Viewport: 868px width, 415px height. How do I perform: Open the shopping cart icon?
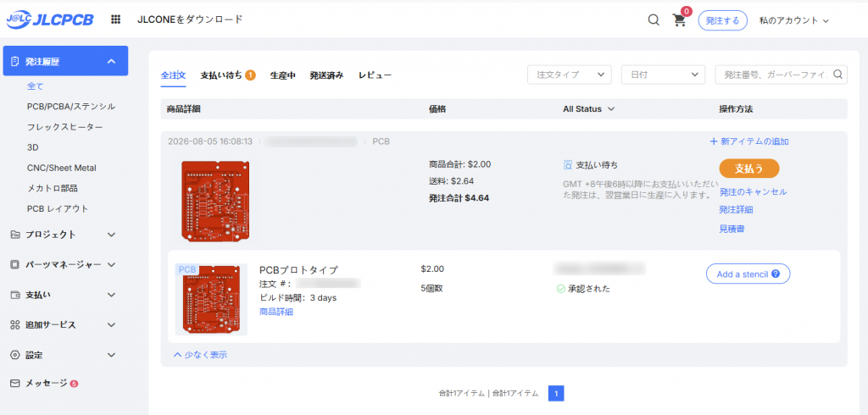point(679,20)
